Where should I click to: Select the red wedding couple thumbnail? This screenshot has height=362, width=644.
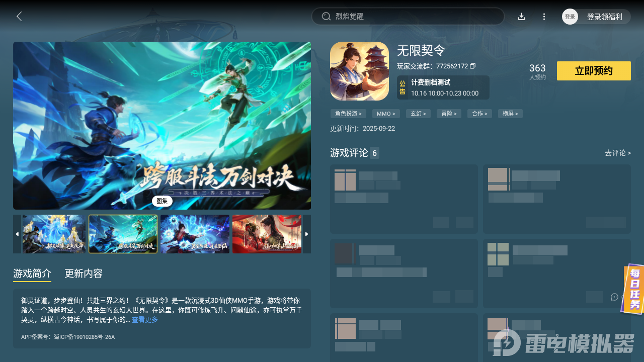click(267, 234)
